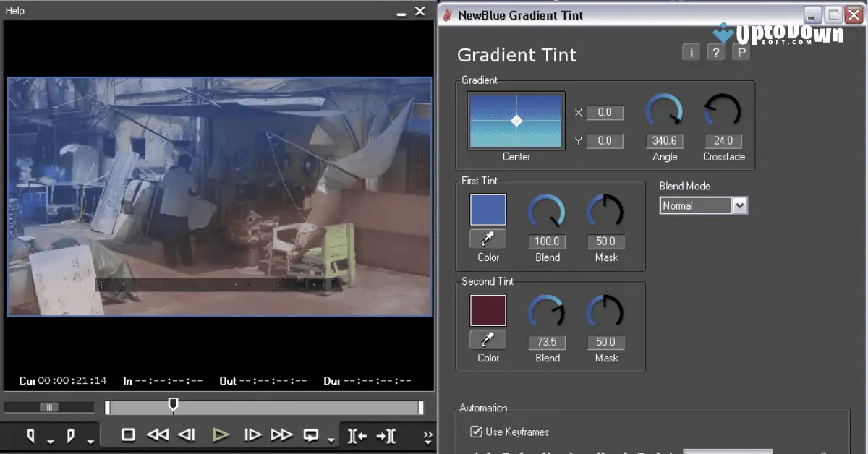Open the information panel using the i button
The width and height of the screenshot is (868, 454).
(x=690, y=51)
